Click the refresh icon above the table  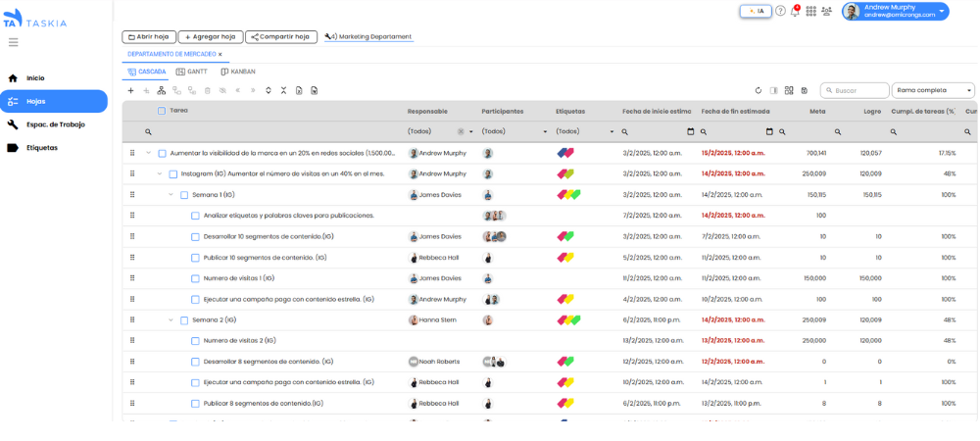point(758,90)
